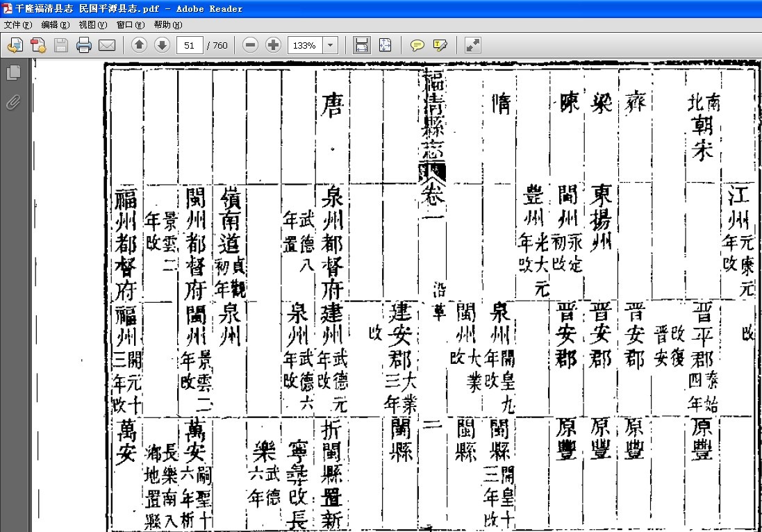Open the 文件 menu
Image resolution: width=762 pixels, height=532 pixels.
pyautogui.click(x=17, y=25)
